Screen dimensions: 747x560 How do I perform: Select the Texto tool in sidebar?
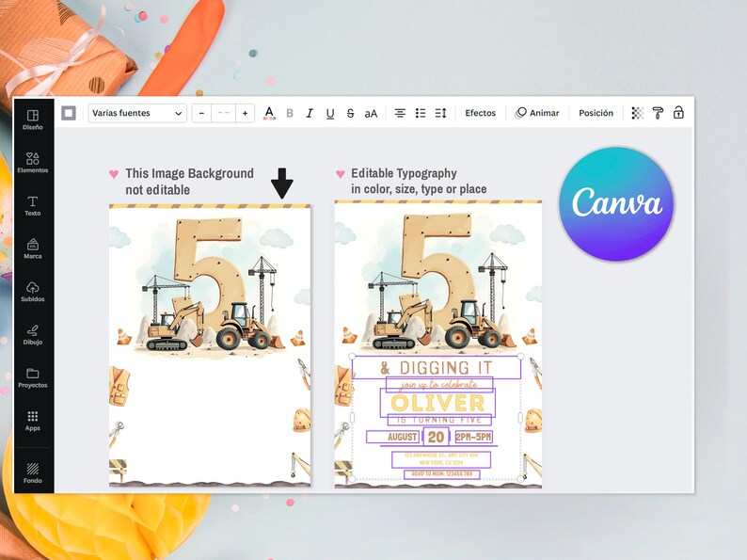pos(32,205)
